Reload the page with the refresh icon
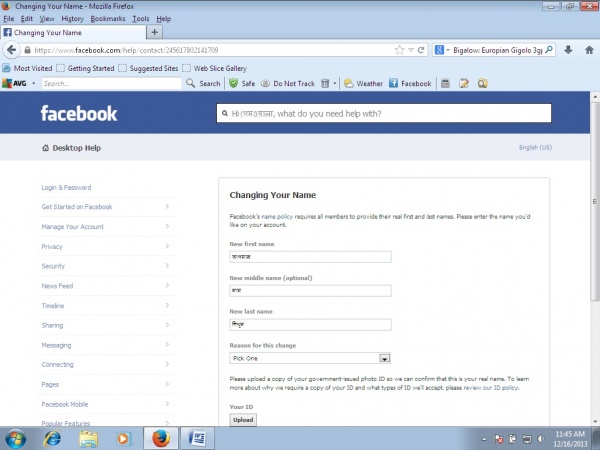This screenshot has width=600, height=450. coord(421,50)
